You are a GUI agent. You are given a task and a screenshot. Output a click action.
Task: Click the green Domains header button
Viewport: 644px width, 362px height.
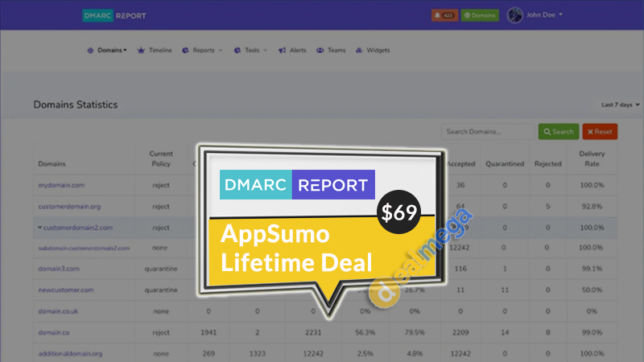click(x=480, y=15)
